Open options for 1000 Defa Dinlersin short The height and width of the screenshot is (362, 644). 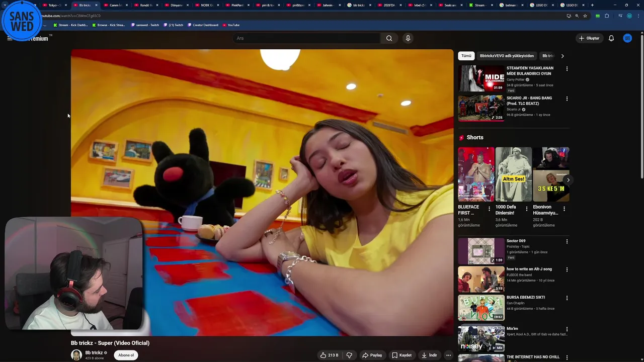(527, 208)
